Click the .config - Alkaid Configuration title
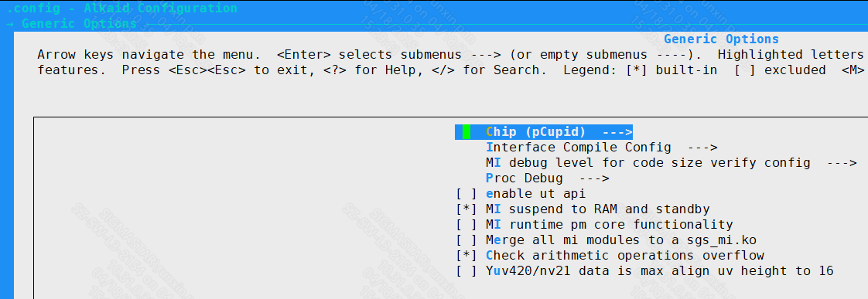This screenshot has width=868, height=299. [x=121, y=8]
